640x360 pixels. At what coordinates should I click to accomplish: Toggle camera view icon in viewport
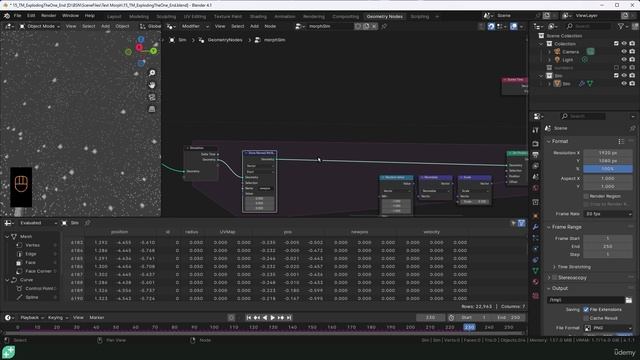click(152, 97)
